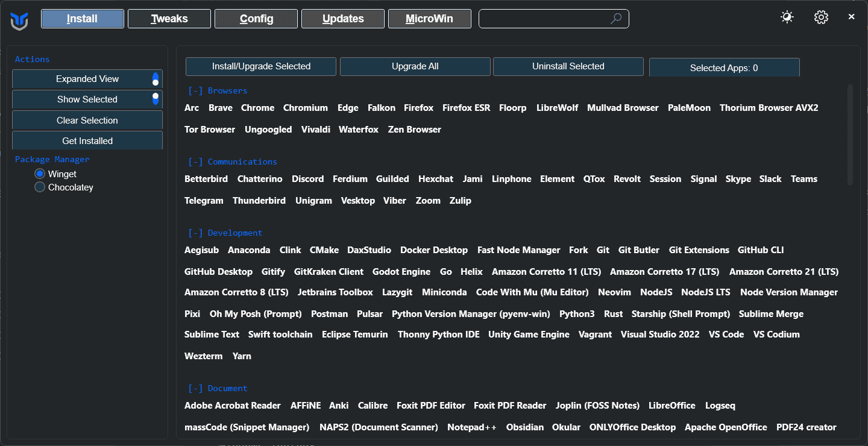This screenshot has height=446, width=868.
Task: Click the Get Installed button
Action: click(x=87, y=141)
